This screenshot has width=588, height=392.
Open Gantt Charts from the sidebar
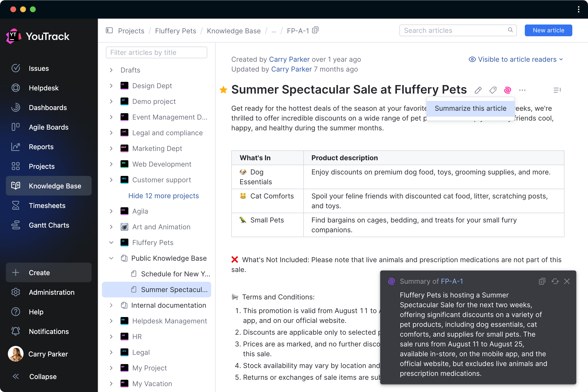tap(49, 225)
